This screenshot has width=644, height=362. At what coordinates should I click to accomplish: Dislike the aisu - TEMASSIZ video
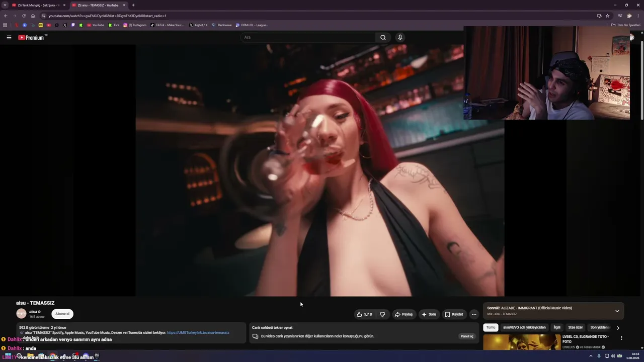382,314
